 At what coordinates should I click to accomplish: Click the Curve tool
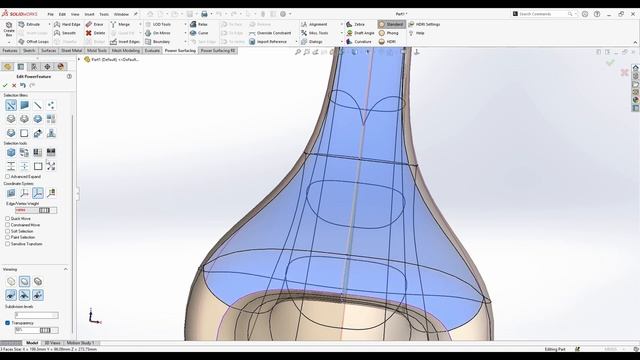199,33
